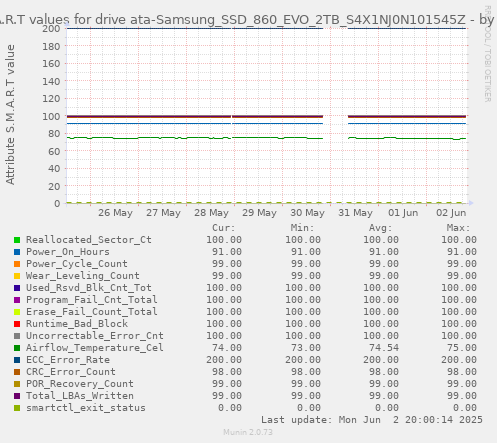Select the ECC_Error_Rate legend label
The width and height of the screenshot is (497, 443).
(x=68, y=360)
